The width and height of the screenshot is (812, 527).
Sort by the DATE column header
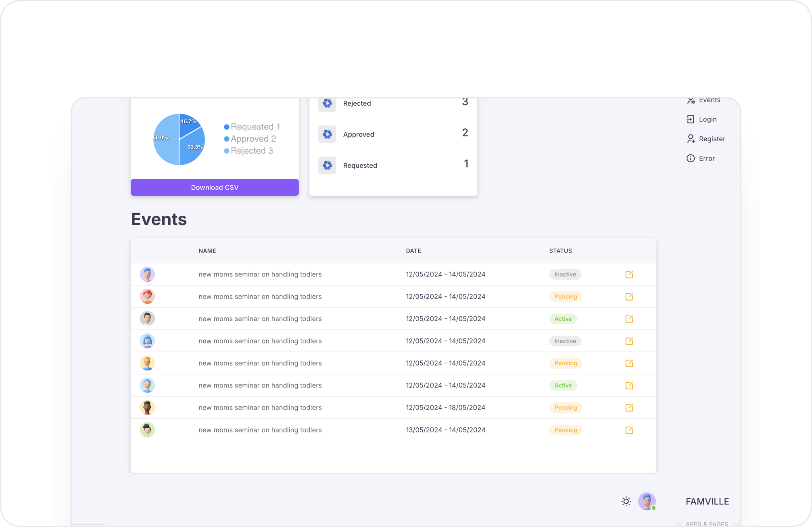coord(413,251)
